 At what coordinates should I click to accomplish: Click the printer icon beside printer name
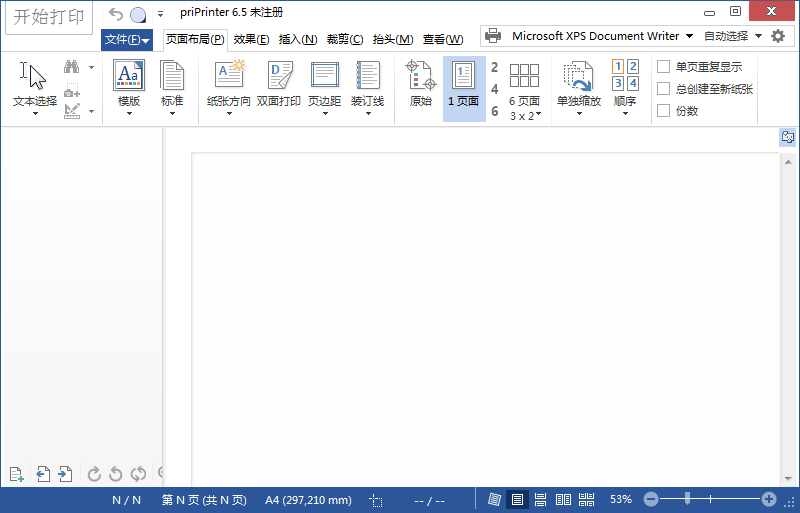click(x=493, y=36)
